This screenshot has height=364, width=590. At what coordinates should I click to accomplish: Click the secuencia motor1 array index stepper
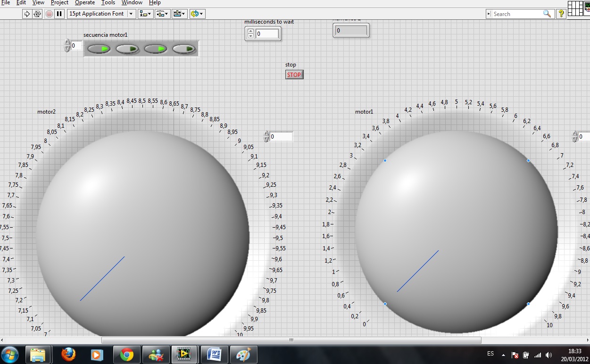coord(67,46)
